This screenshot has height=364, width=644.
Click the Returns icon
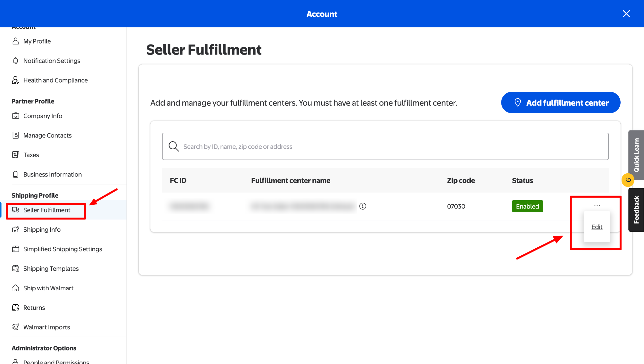coord(16,307)
